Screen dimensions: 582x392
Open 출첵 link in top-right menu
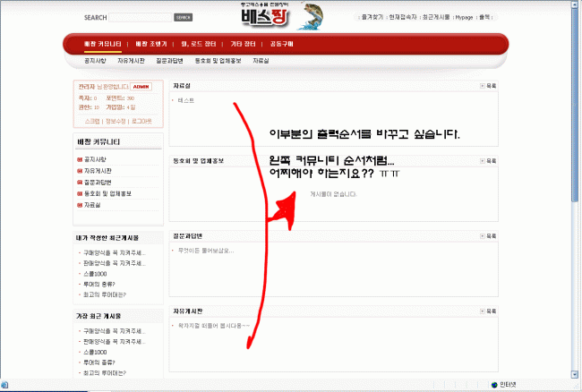tap(484, 17)
